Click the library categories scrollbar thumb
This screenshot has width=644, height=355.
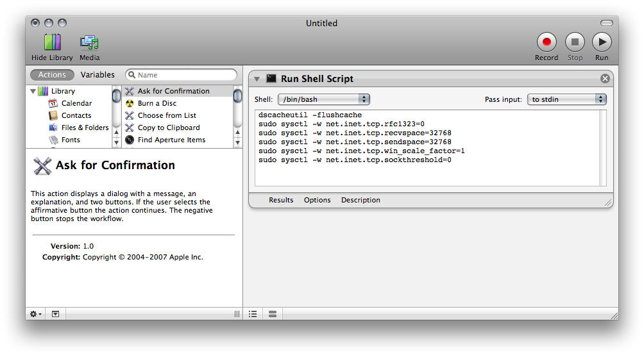pos(116,95)
